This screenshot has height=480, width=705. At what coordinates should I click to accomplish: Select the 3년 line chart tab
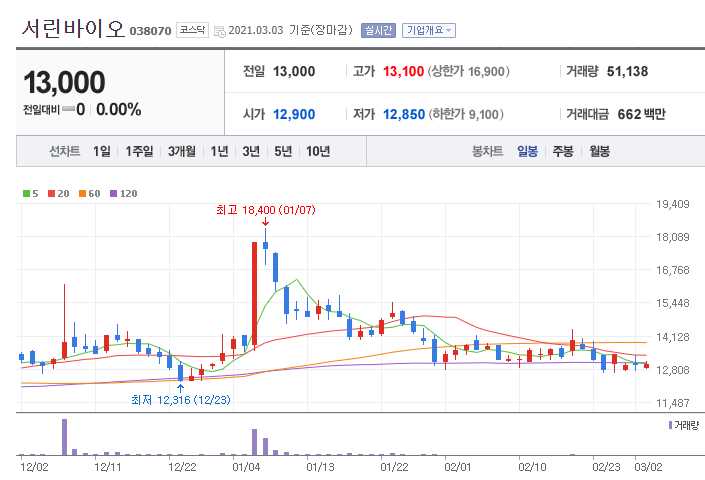click(251, 151)
